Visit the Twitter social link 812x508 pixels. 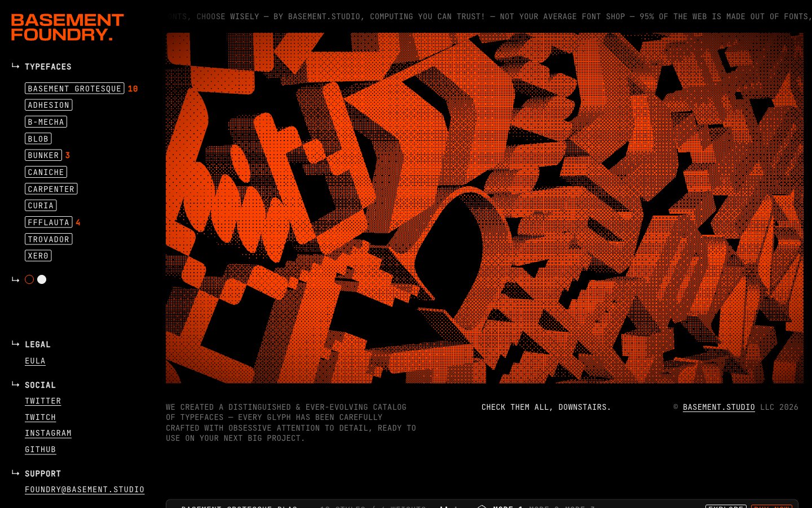[43, 401]
